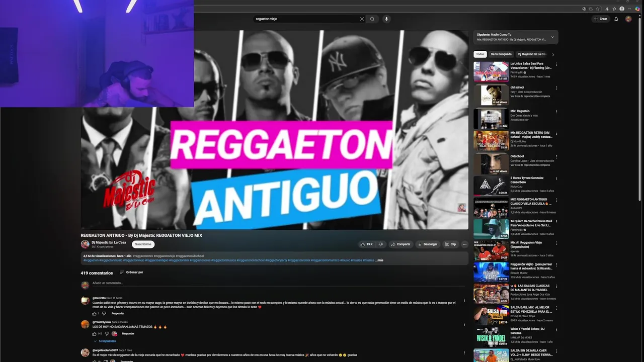Click the magnifier search button

[372, 19]
